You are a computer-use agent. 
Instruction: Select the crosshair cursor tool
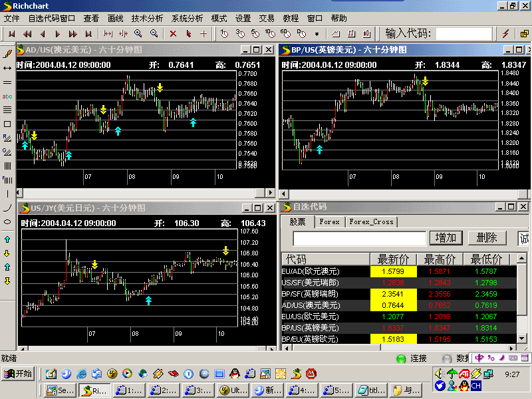pyautogui.click(x=203, y=34)
